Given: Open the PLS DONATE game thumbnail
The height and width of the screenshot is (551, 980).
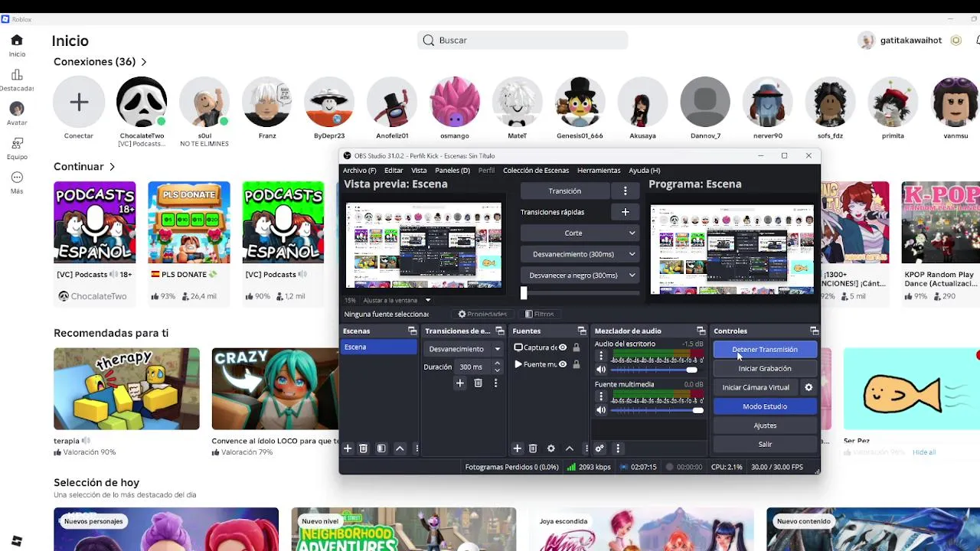Looking at the screenshot, I should 189,222.
